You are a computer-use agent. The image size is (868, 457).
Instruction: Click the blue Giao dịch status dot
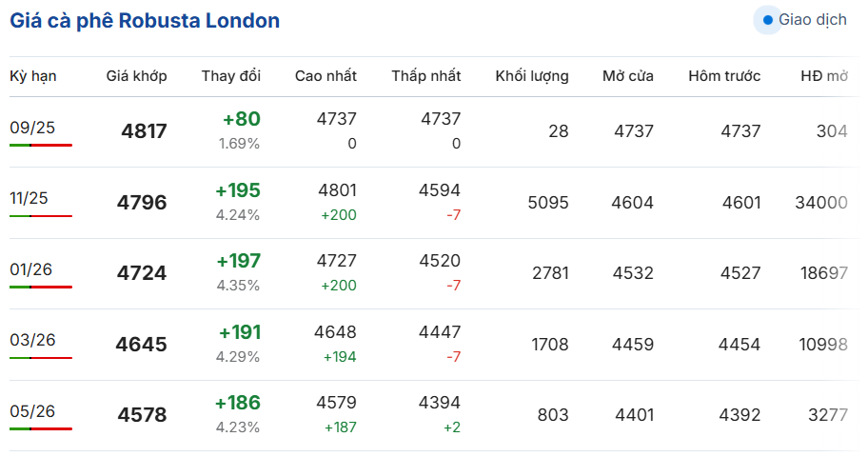[x=767, y=20]
